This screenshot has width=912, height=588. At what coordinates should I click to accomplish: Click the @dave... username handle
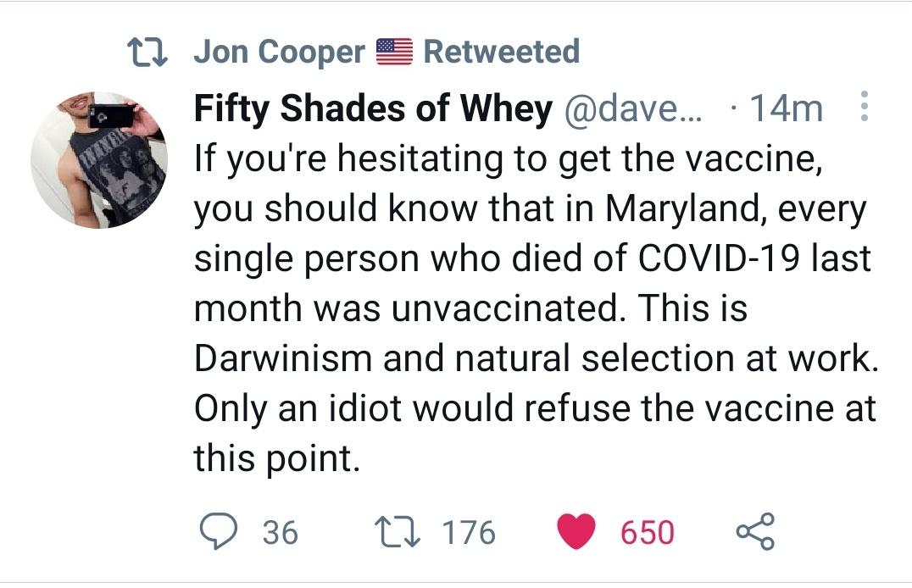[x=629, y=108]
